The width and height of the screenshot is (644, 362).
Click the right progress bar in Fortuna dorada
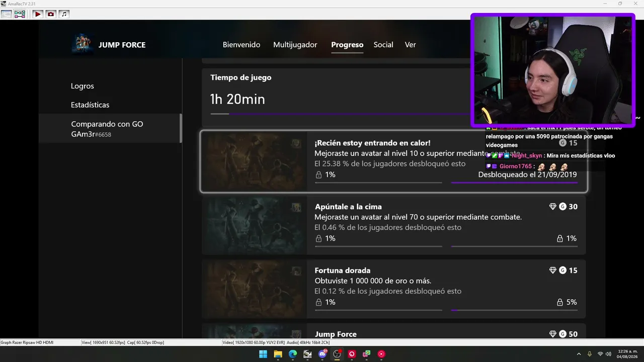[x=514, y=310]
